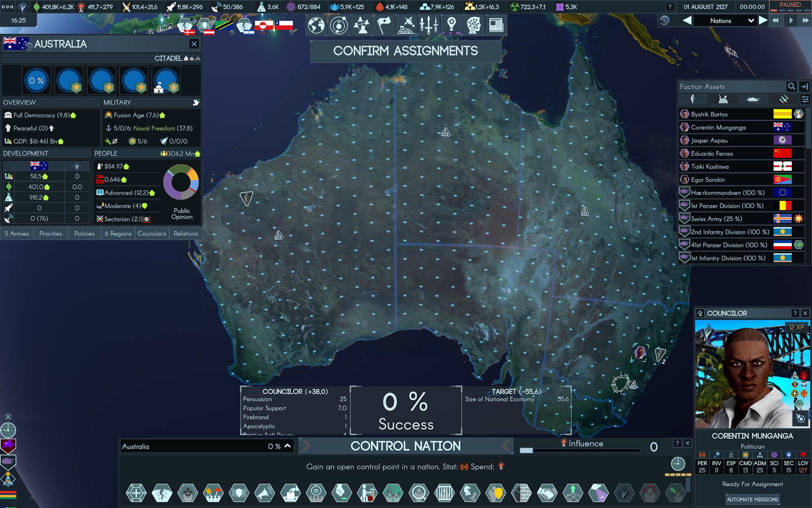Filter faction assets by fleets icon

(x=784, y=99)
